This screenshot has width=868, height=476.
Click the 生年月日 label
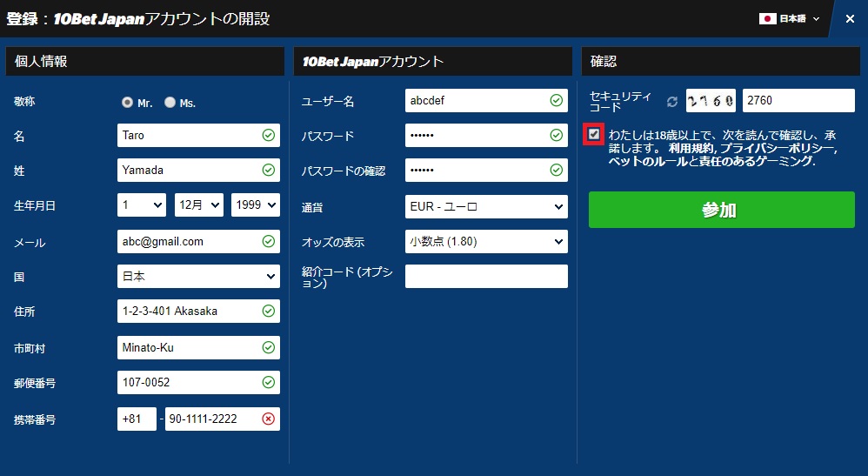[x=35, y=205]
